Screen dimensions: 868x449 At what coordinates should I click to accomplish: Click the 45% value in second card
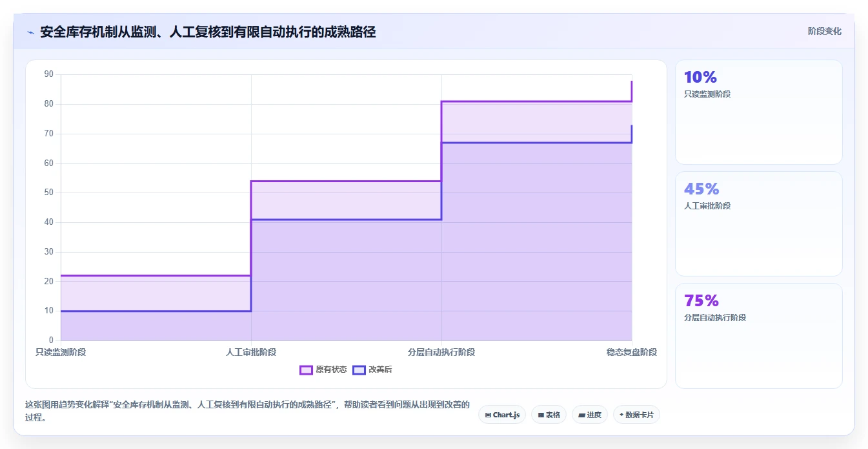701,189
